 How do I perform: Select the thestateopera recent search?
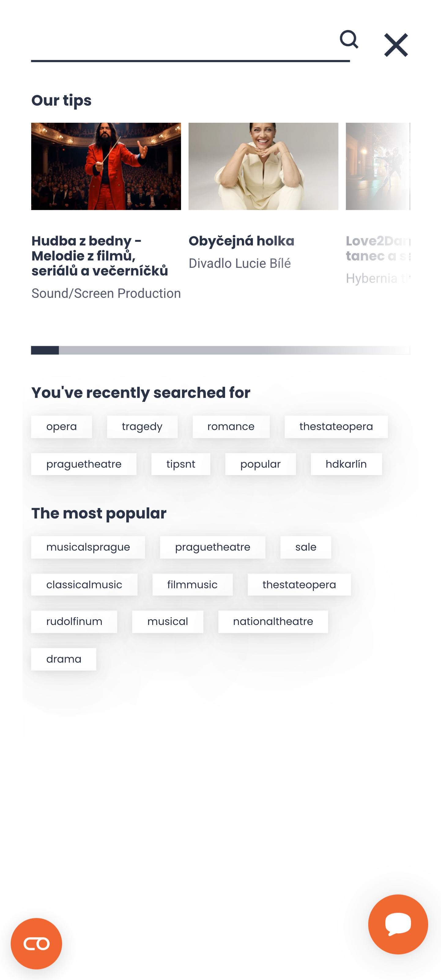point(336,426)
